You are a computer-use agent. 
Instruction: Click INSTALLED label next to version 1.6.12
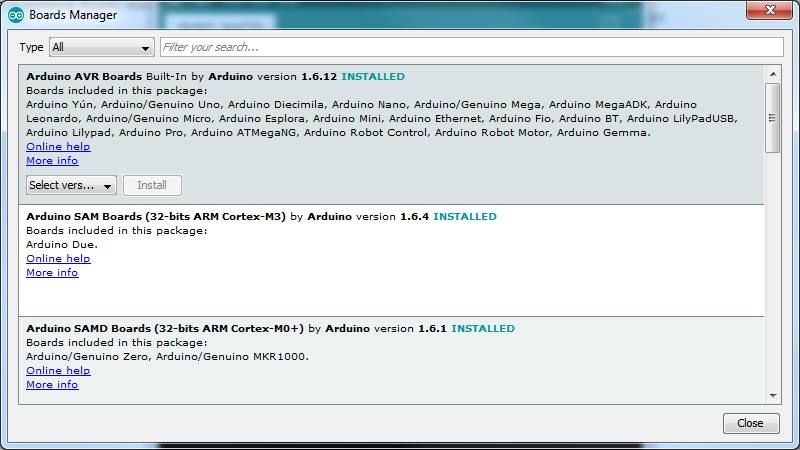pyautogui.click(x=373, y=77)
